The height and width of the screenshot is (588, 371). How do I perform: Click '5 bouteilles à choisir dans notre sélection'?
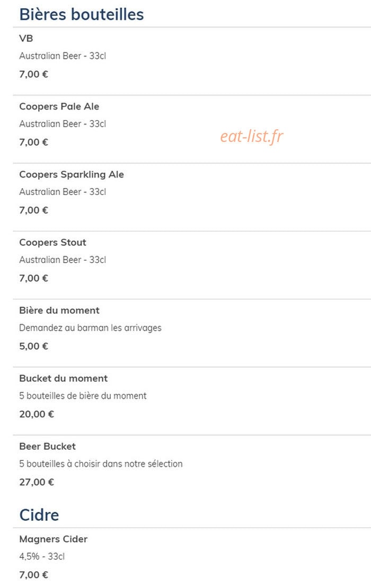[x=101, y=464]
